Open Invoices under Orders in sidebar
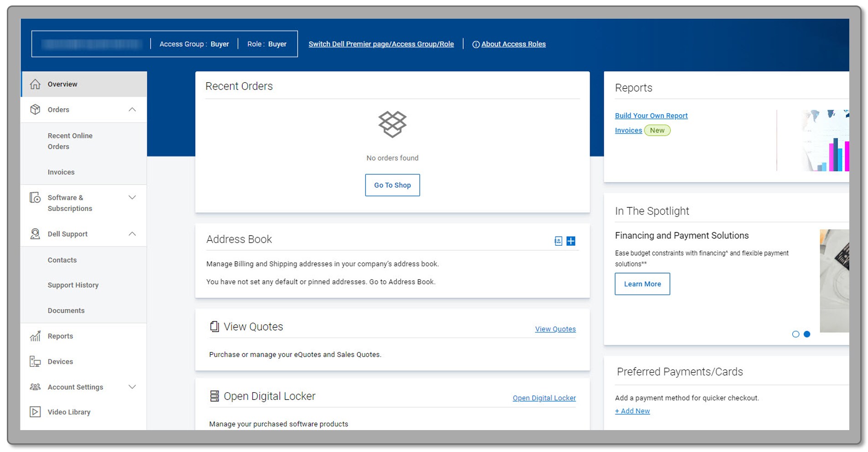 61,172
